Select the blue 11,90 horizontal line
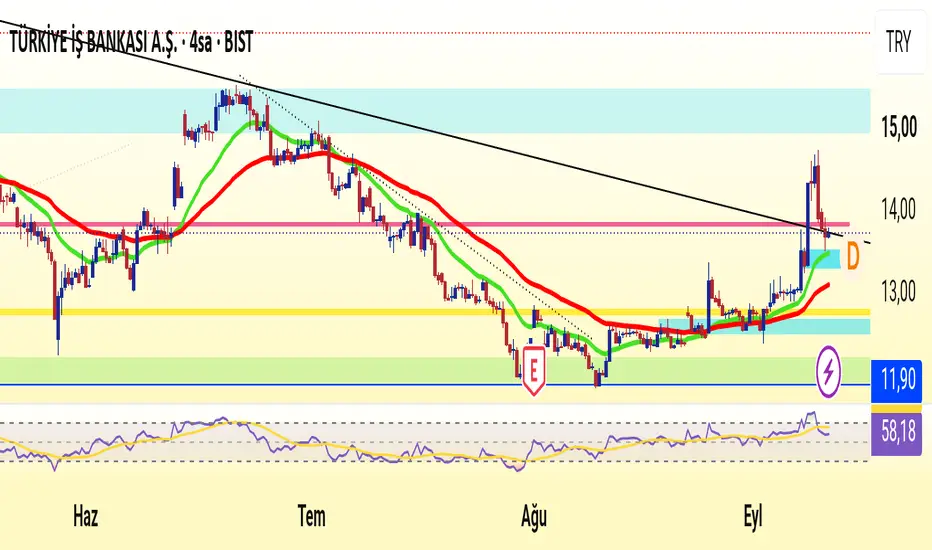932x550 pixels. pyautogui.click(x=434, y=385)
